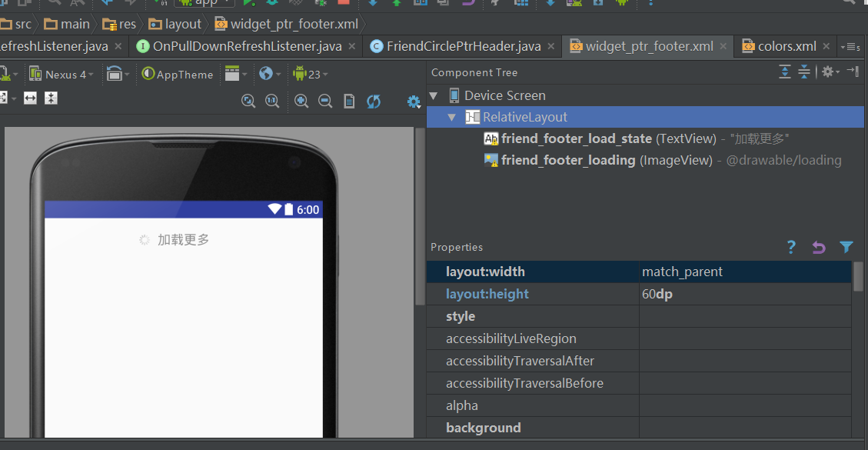This screenshot has height=450, width=868.
Task: Select the loading spinner image in preview
Action: (144, 239)
